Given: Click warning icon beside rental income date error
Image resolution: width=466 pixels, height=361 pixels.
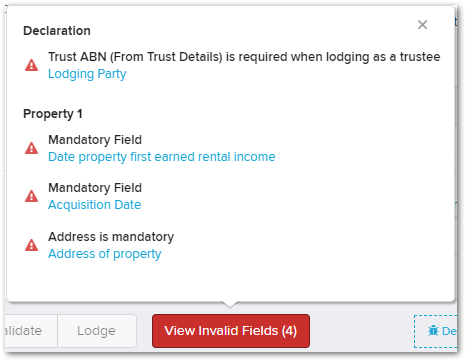Looking at the screenshot, I should [32, 148].
